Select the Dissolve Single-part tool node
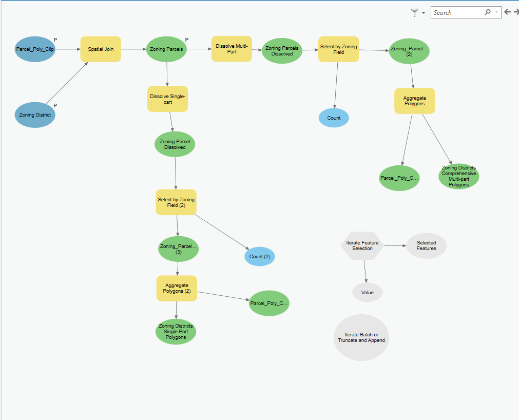Image resolution: width=519 pixels, height=420 pixels. [x=167, y=99]
